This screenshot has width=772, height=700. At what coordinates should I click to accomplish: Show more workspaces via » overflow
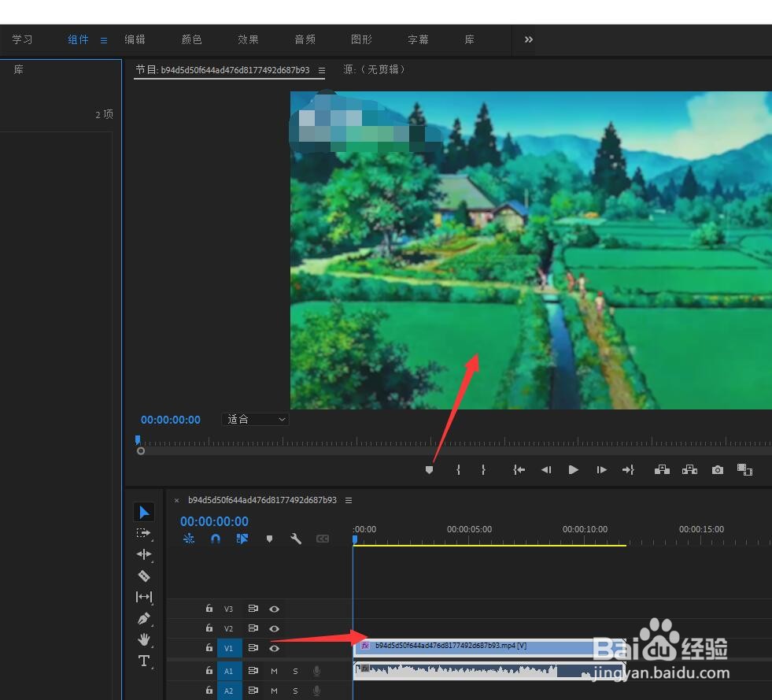(x=528, y=39)
